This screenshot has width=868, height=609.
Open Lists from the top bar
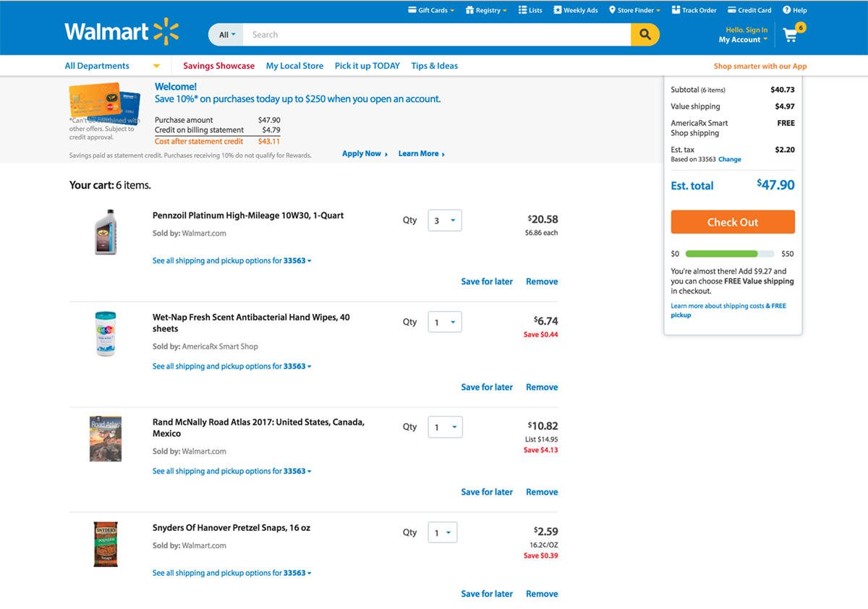pos(530,10)
